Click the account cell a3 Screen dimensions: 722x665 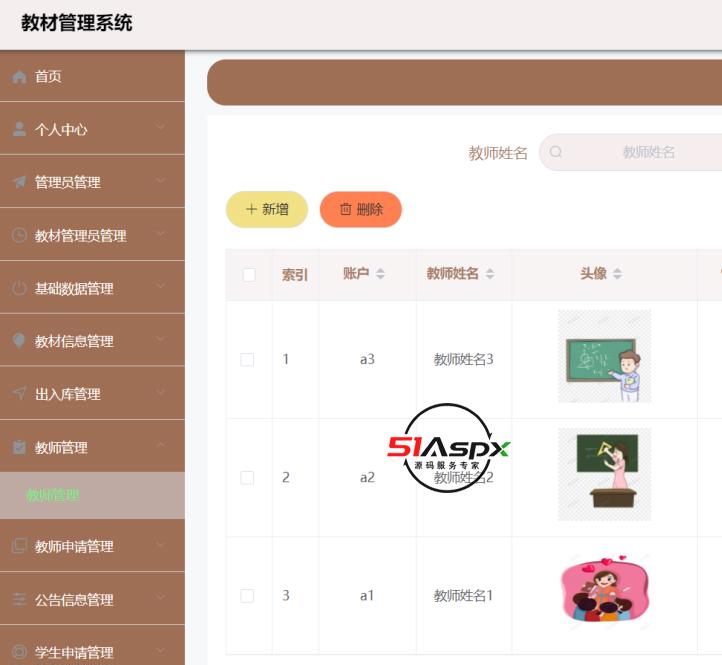tap(367, 359)
